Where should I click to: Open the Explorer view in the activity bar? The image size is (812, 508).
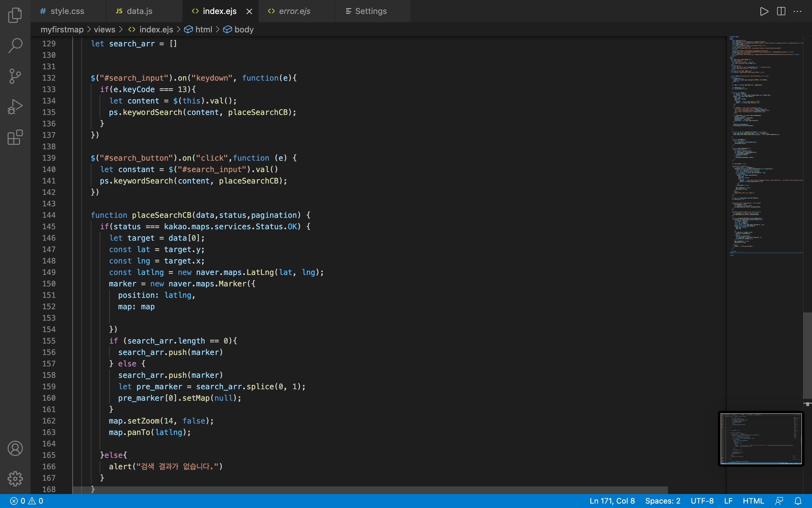click(x=15, y=15)
